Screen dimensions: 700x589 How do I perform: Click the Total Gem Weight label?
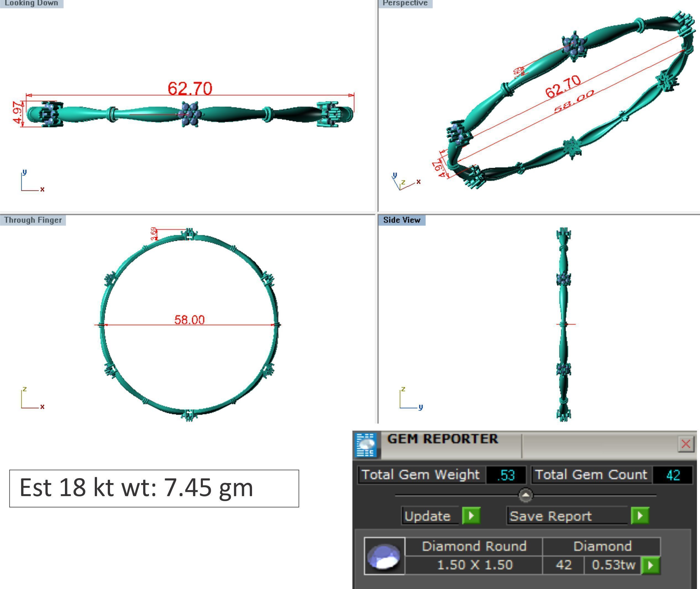pos(421,475)
